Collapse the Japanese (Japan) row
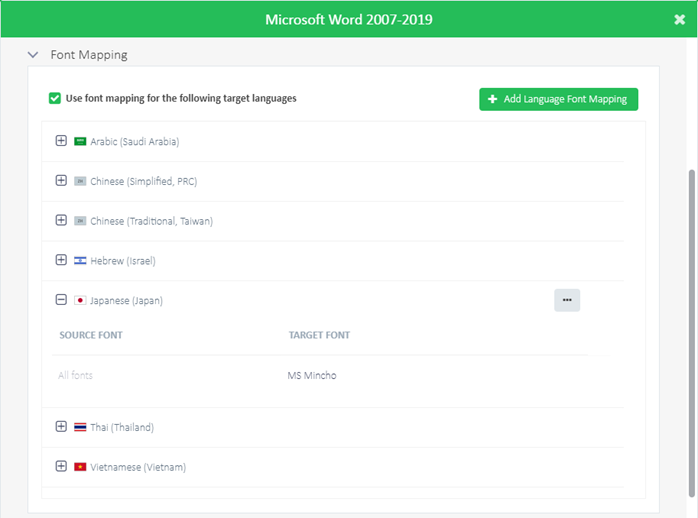Image resolution: width=698 pixels, height=518 pixels. [61, 299]
